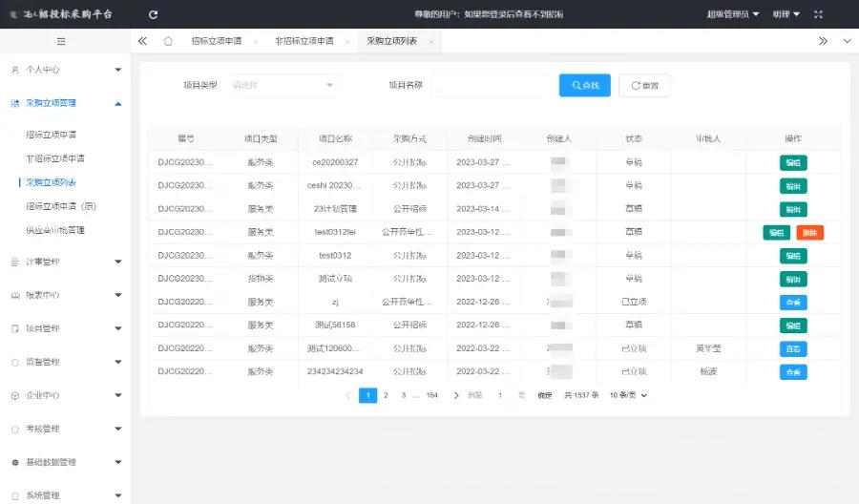Delete the test0312fei row
Screen dimensions: 859x504
click(x=809, y=233)
